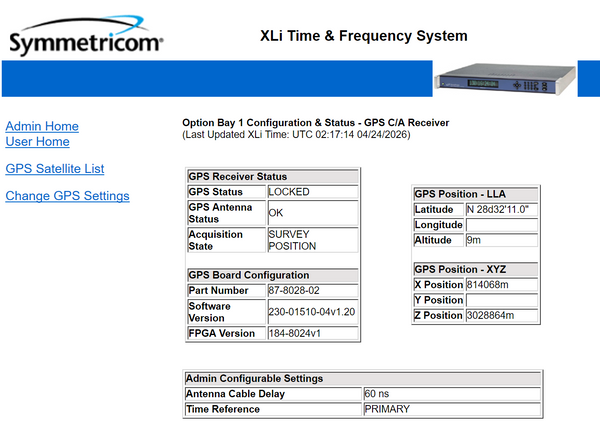Click the empty Longitude field
Image resolution: width=600 pixels, height=427 pixels.
click(501, 225)
